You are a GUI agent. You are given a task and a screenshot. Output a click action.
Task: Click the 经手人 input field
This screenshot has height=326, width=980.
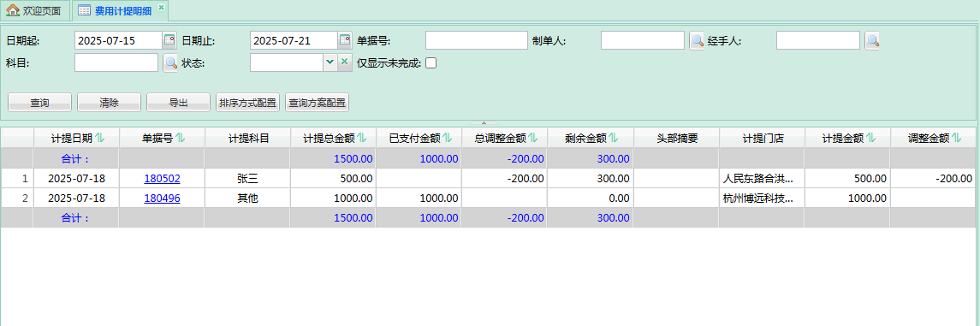[x=819, y=40]
